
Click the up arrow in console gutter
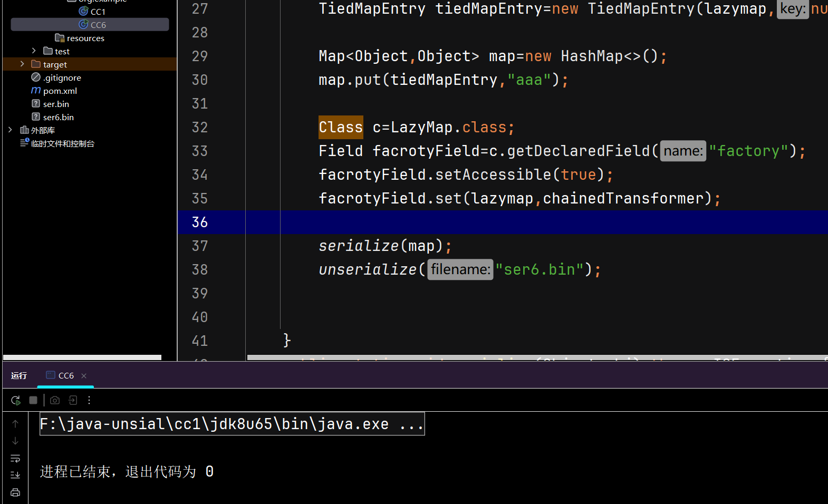point(15,424)
